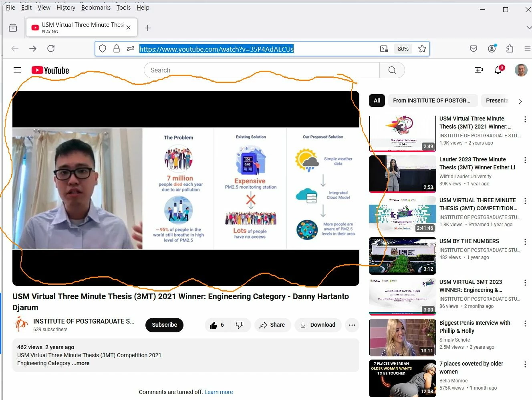
Task: Open options for USM VIRTUAL THREE MINUTE COMPETITION
Action: coord(525,201)
